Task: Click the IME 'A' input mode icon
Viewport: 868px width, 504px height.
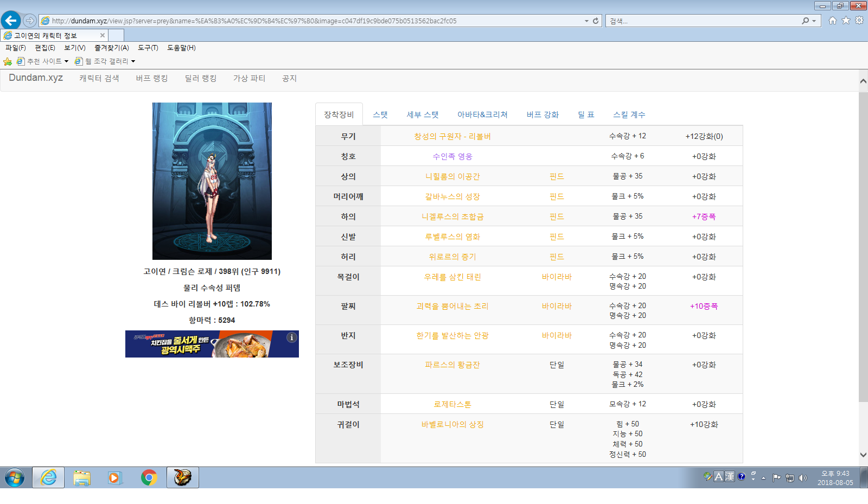Action: [719, 476]
